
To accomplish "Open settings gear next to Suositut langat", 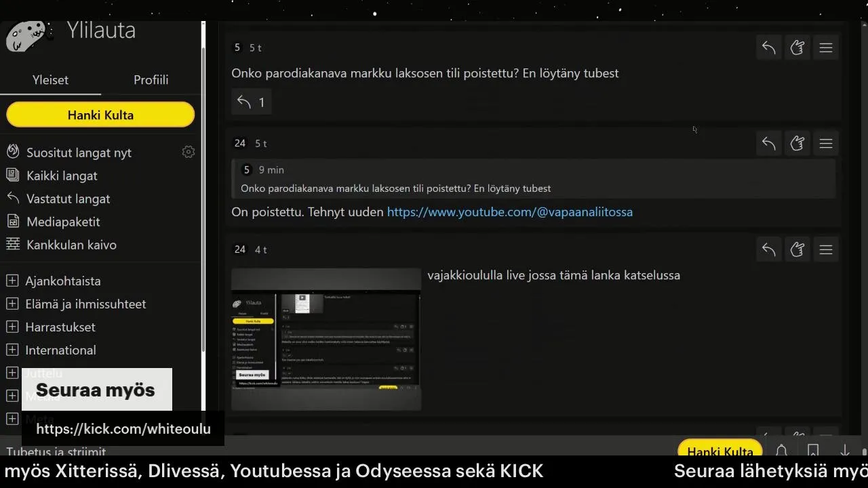I will [189, 152].
